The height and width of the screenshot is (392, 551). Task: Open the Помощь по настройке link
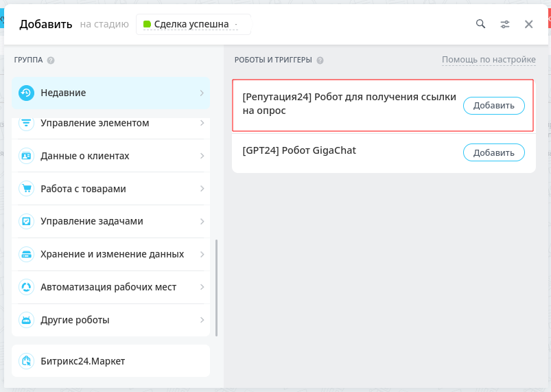[x=489, y=60]
